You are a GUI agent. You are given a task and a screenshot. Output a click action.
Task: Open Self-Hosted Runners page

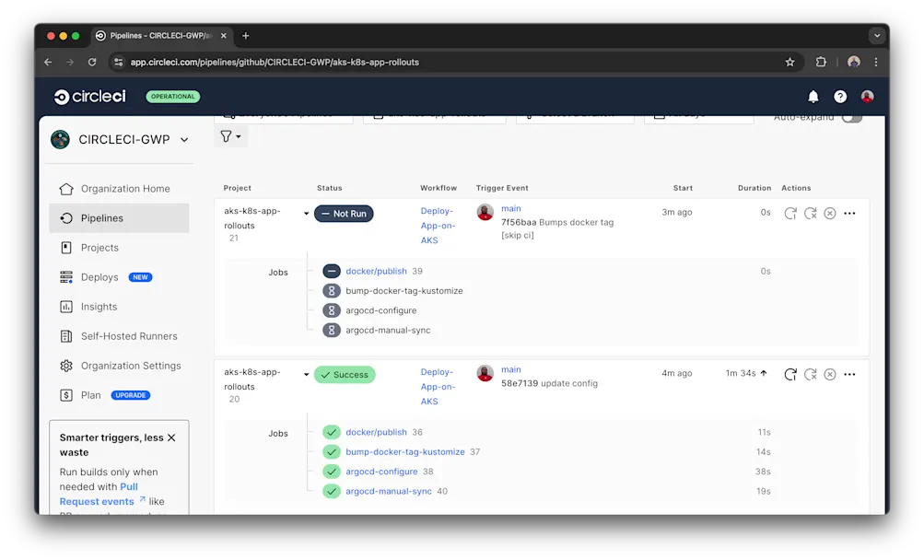pos(119,336)
